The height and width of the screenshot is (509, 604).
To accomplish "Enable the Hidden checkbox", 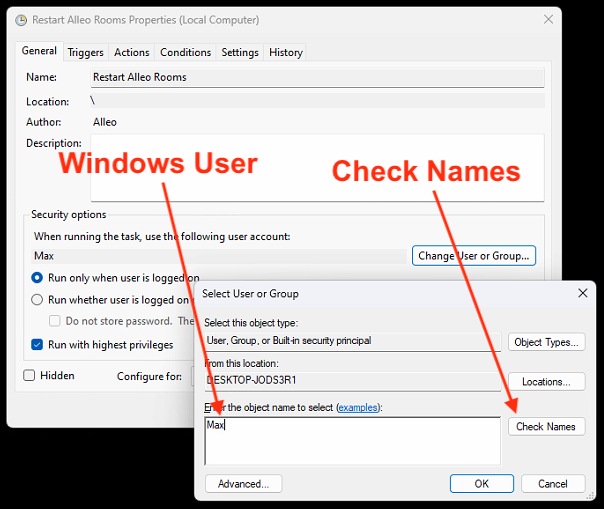I will coord(29,375).
